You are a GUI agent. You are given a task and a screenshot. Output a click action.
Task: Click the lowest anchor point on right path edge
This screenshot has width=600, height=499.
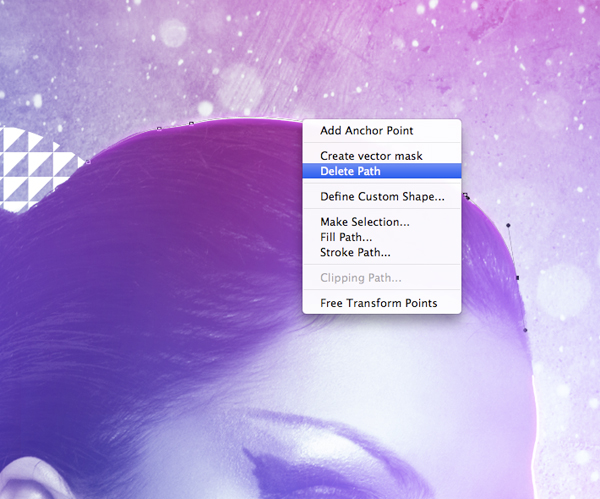(x=525, y=329)
